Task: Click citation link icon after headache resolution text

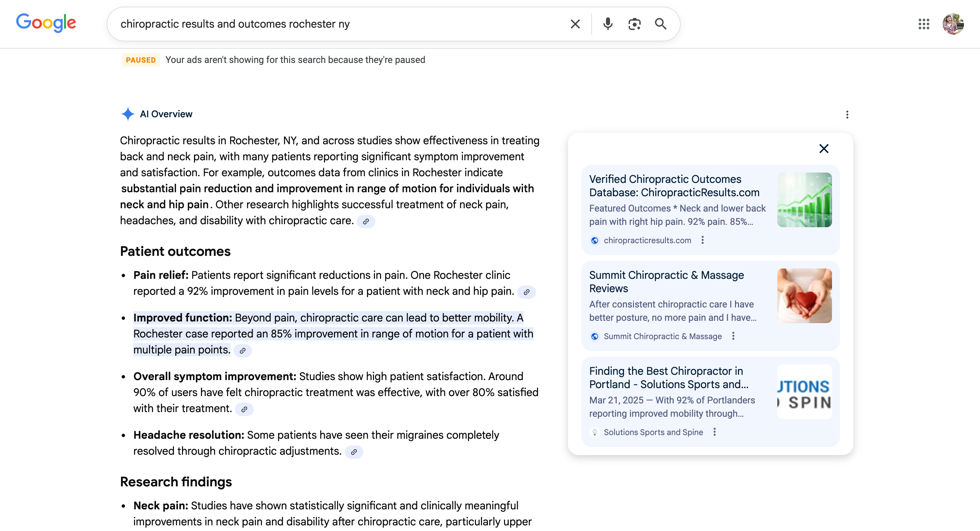Action: point(354,452)
